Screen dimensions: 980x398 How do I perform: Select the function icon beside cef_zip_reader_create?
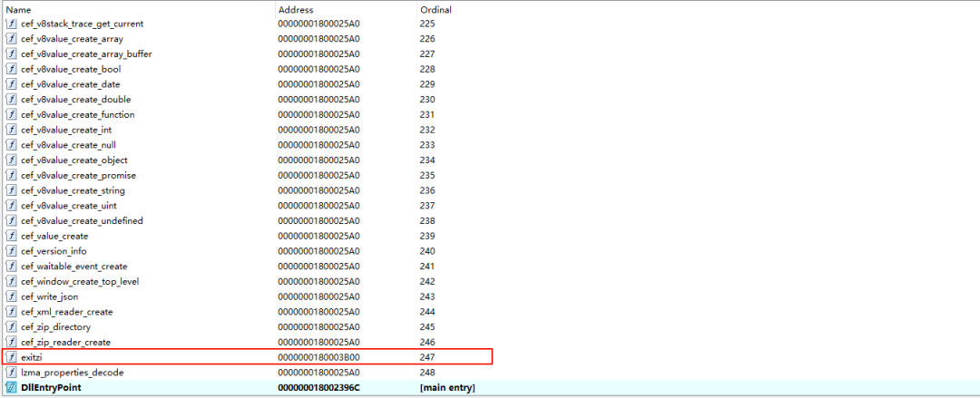pos(11,343)
